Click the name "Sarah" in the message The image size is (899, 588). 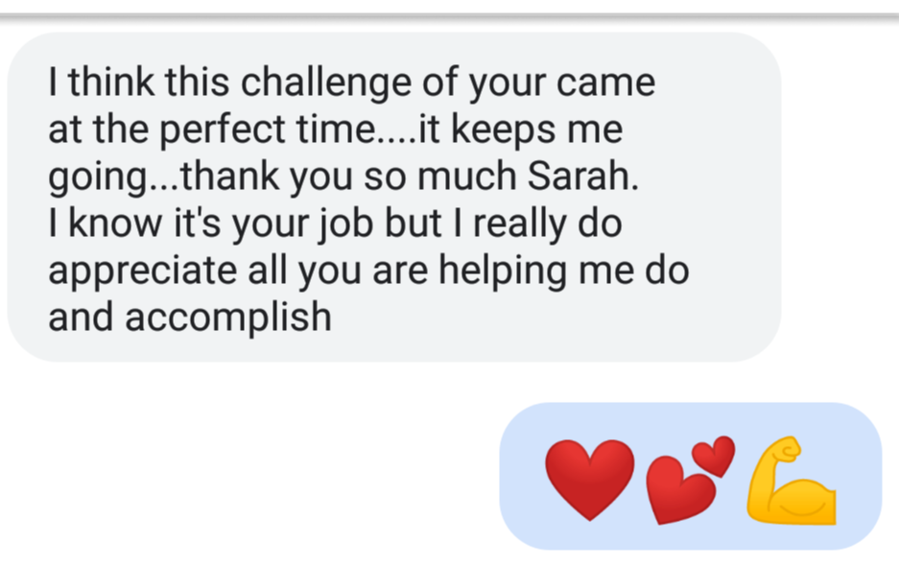(x=582, y=176)
